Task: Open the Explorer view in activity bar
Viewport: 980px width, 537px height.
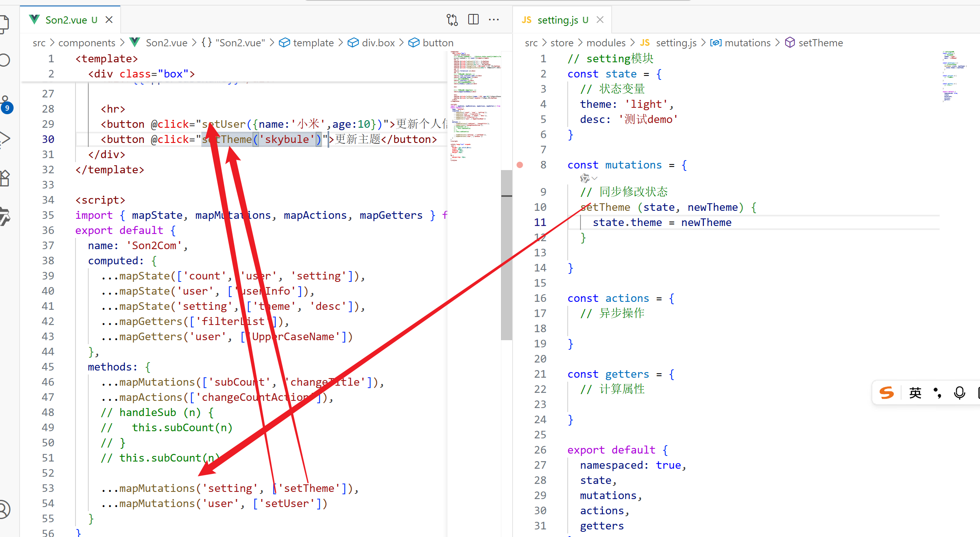Action: point(4,24)
